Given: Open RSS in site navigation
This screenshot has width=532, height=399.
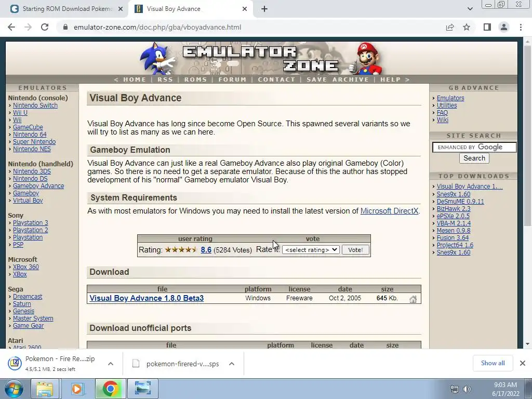Looking at the screenshot, I should click(165, 79).
